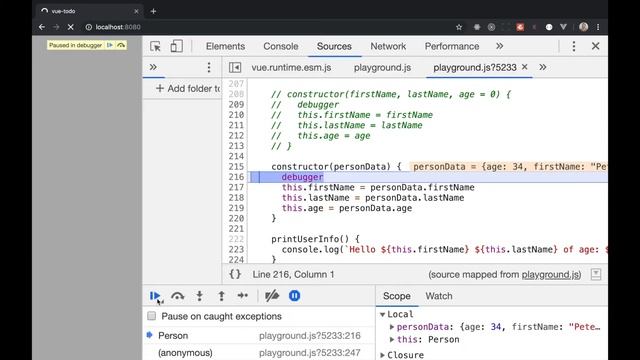Deactivate breakpoints icon

272,296
